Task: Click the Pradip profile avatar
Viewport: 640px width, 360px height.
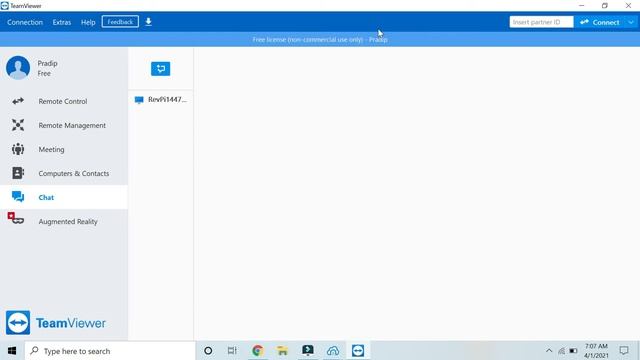Action: pyautogui.click(x=18, y=67)
